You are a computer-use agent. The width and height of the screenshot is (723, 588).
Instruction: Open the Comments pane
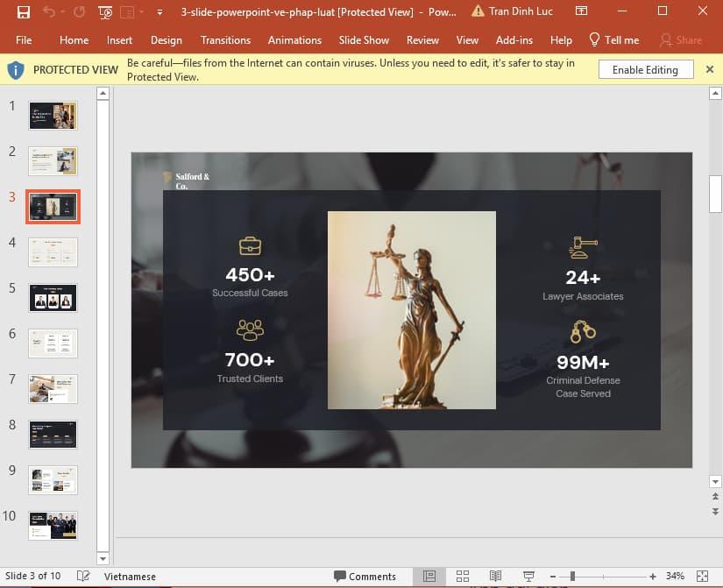coord(366,576)
